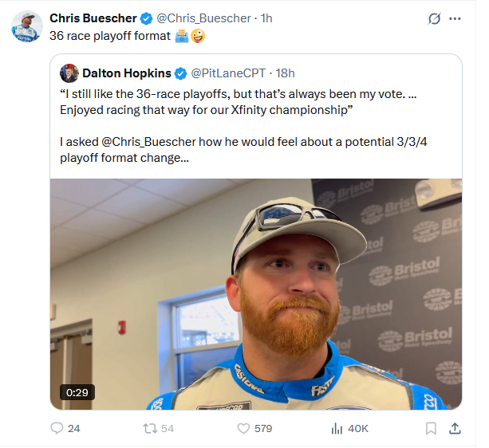The height and width of the screenshot is (448, 489).
Task: Click the Grok circle-slash icon
Action: pos(435,18)
